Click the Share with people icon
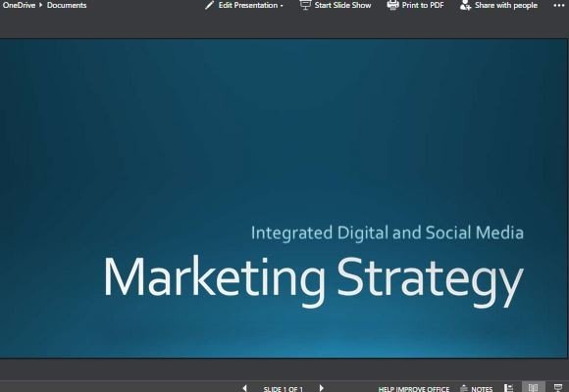Screen dimensions: 569x392 coord(465,5)
